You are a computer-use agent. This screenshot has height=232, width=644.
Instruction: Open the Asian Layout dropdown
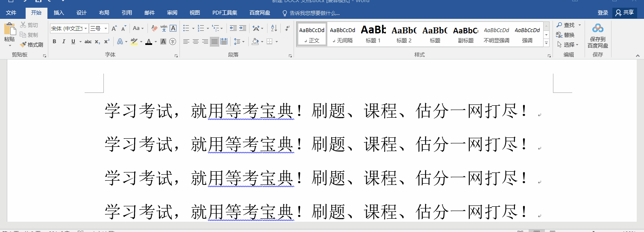[x=258, y=28]
